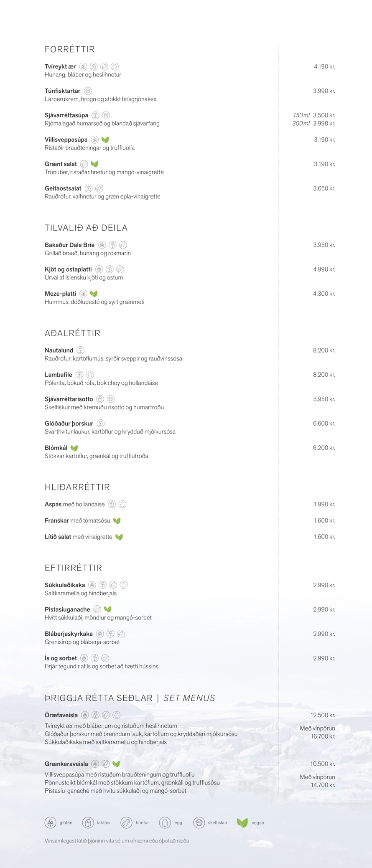The image size is (372, 868).
Task: Select the Bakaður Dala Brie dish name
Action: click(70, 245)
